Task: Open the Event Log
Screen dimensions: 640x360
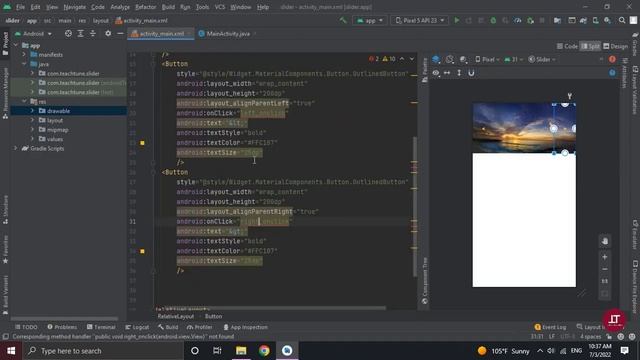Action: click(x=550, y=327)
